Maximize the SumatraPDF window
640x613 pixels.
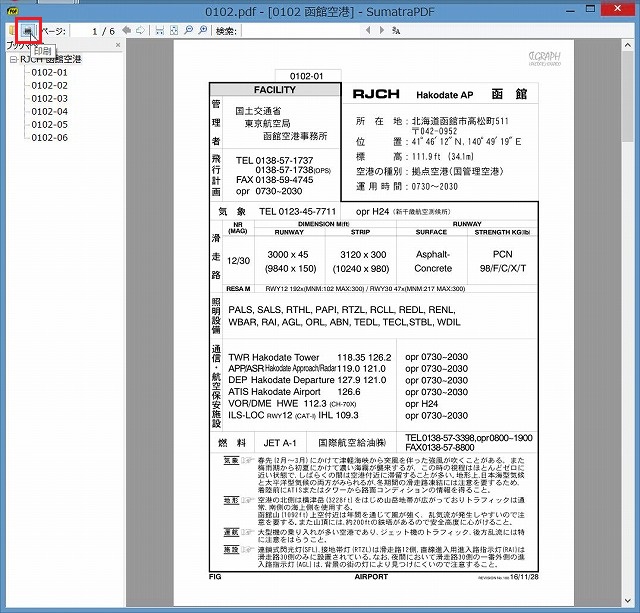tap(590, 9)
